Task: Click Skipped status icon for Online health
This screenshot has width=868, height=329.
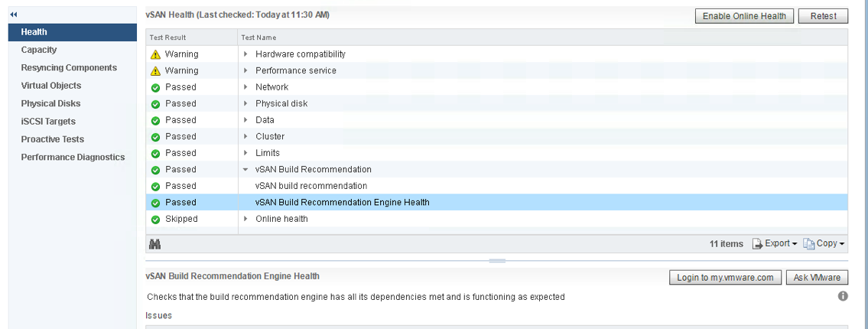Action: pyautogui.click(x=155, y=220)
